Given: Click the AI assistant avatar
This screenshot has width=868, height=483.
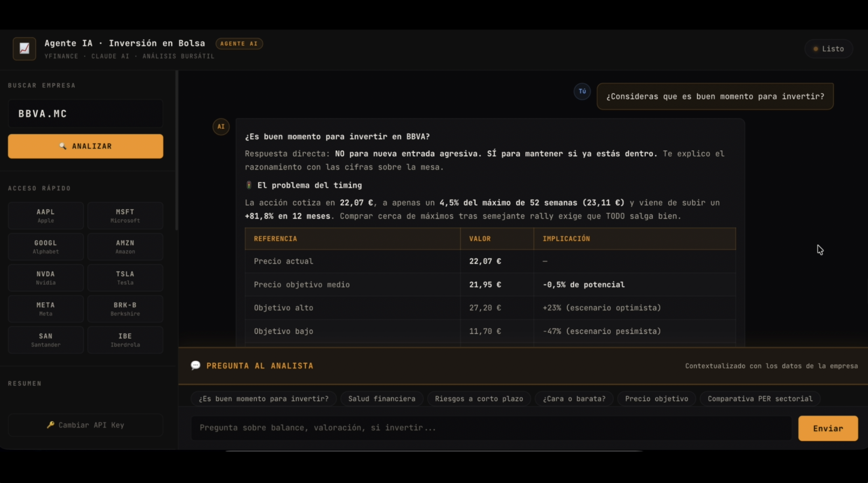Looking at the screenshot, I should 221,127.
